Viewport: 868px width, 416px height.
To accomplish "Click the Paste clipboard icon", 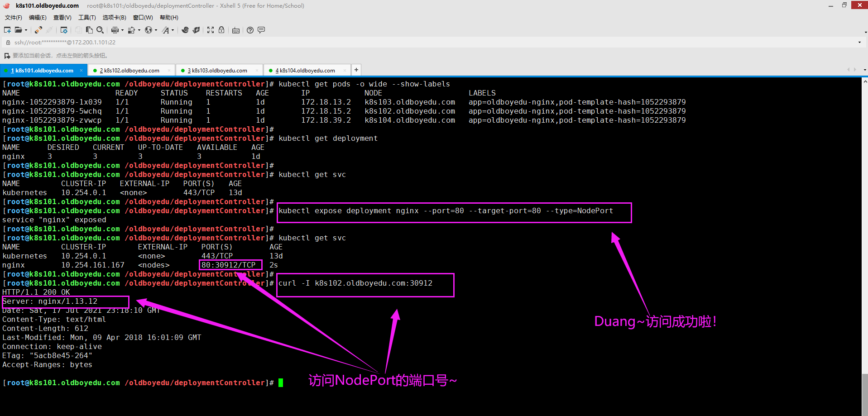I will (x=89, y=30).
